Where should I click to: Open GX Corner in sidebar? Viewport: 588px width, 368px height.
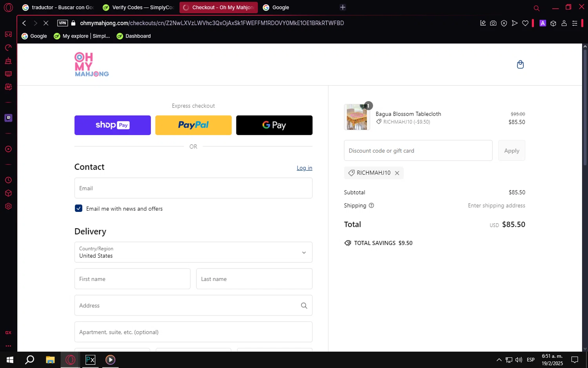(x=8, y=35)
